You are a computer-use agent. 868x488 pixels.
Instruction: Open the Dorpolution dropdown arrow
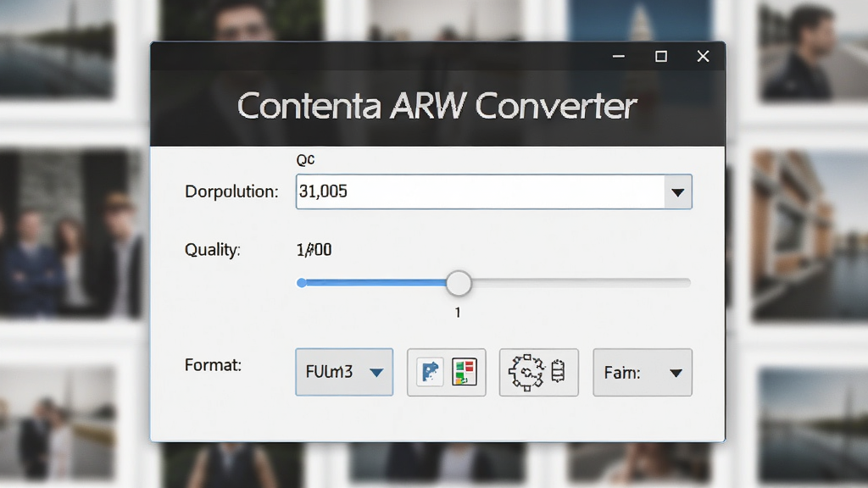coord(677,192)
